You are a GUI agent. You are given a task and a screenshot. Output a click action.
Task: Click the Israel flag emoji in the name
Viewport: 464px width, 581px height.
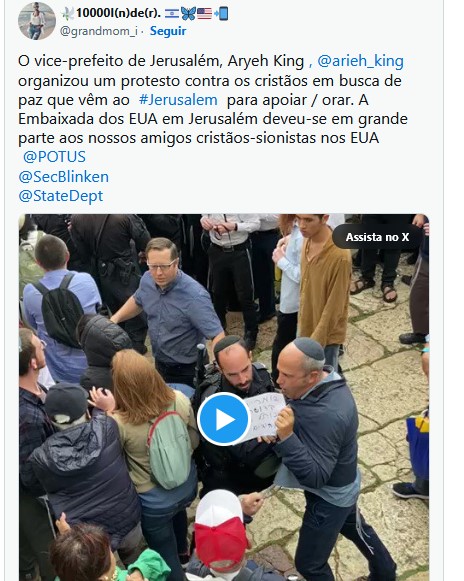pos(172,14)
